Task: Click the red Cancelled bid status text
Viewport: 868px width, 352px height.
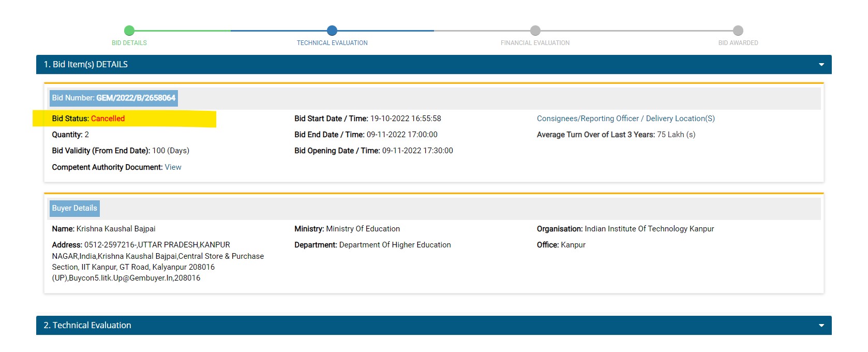Action: (x=108, y=119)
